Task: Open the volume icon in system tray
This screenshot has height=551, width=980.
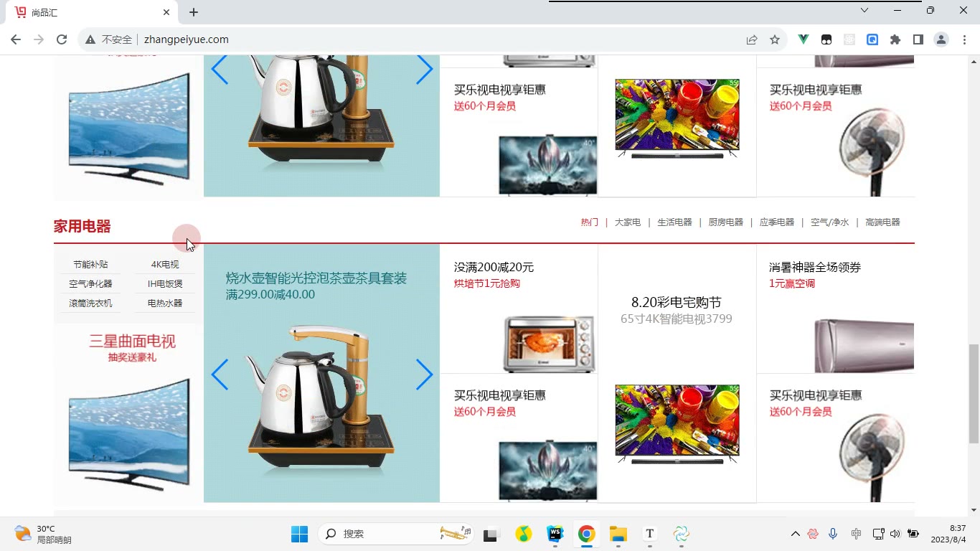Action: [895, 534]
